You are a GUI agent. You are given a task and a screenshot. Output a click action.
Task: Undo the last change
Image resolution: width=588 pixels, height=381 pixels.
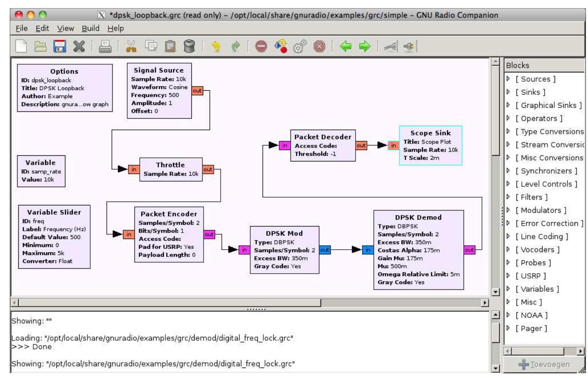pyautogui.click(x=216, y=47)
